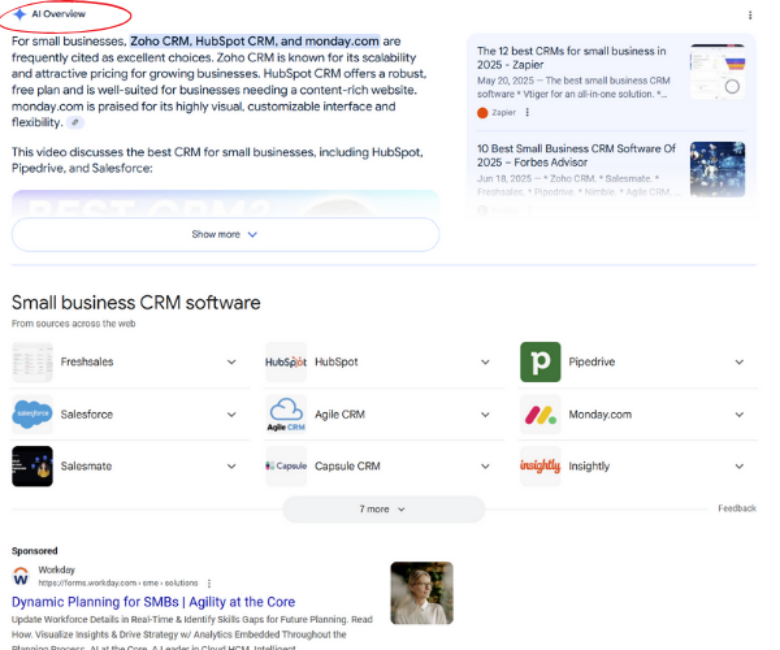Click the Monday.com colorful logo
Image resolution: width=780 pixels, height=650 pixels.
point(540,414)
